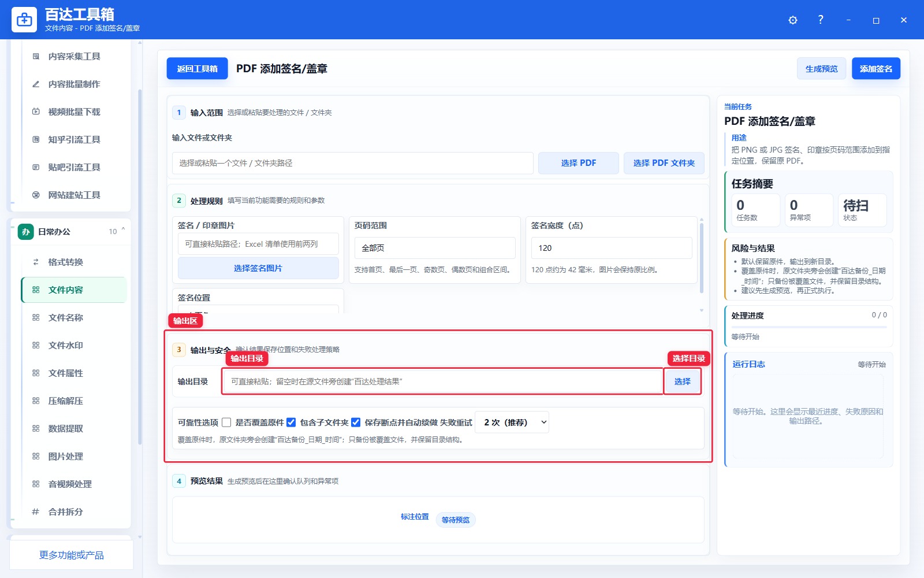Screen dimensions: 924x578
Task: Uncheck the 保存断点并自动续做 checkbox
Action: [356, 423]
